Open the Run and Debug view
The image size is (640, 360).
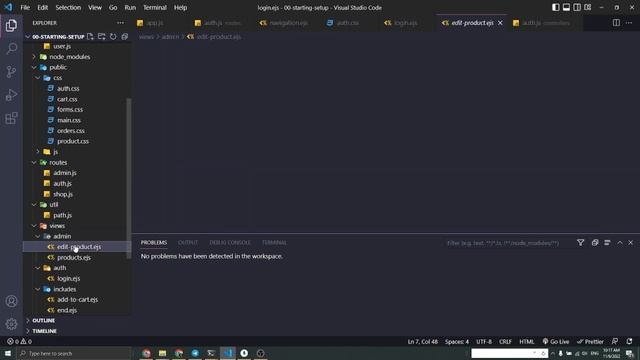click(x=11, y=95)
